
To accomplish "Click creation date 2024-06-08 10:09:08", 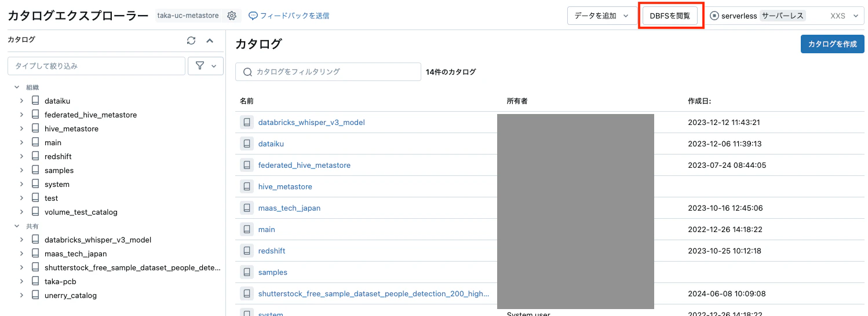I will (x=727, y=293).
